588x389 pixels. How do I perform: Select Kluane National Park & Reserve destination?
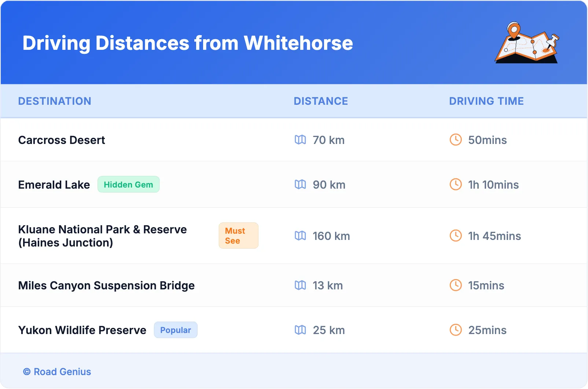click(x=103, y=236)
